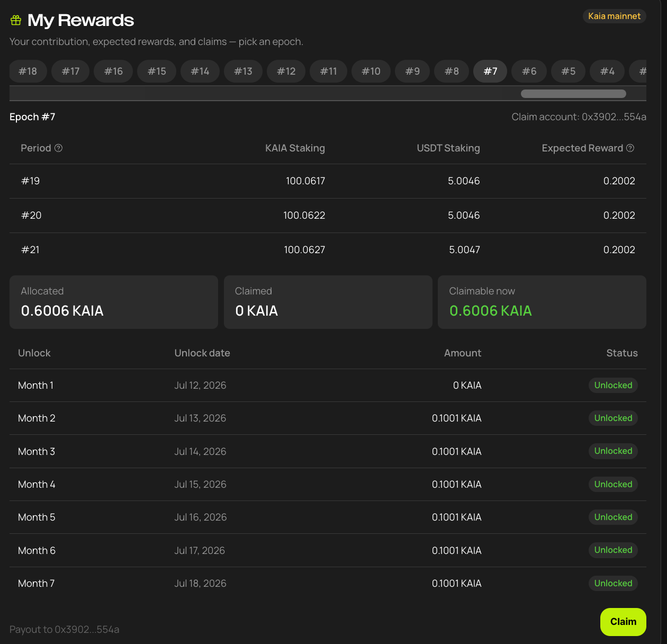Click Month 5 Unlocked status badge

pyautogui.click(x=613, y=517)
